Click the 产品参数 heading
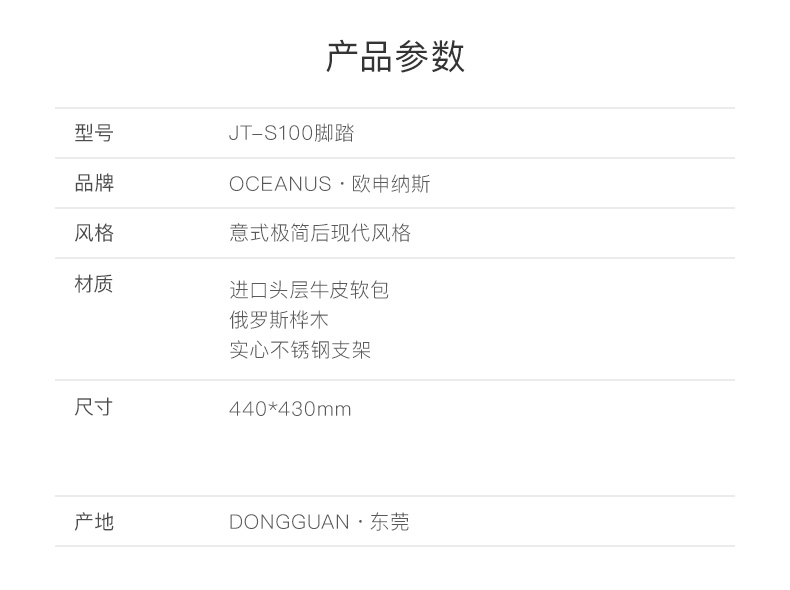 395,56
